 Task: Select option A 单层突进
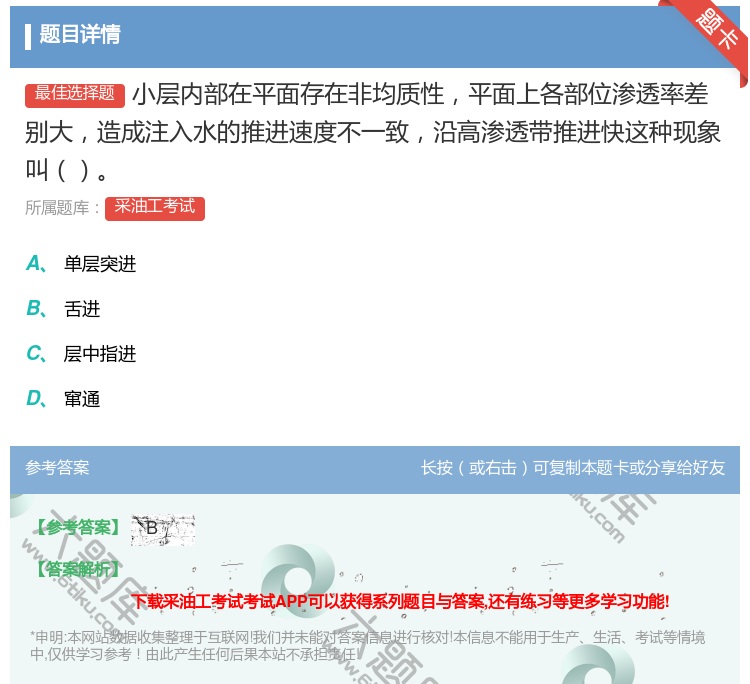coord(81,264)
